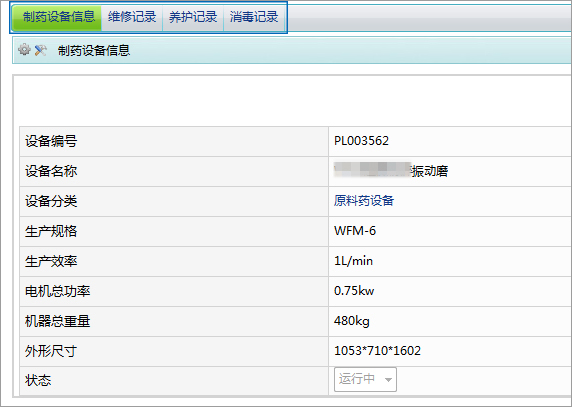Click the 1L/min efficiency value
This screenshot has height=407, width=572.
click(353, 261)
